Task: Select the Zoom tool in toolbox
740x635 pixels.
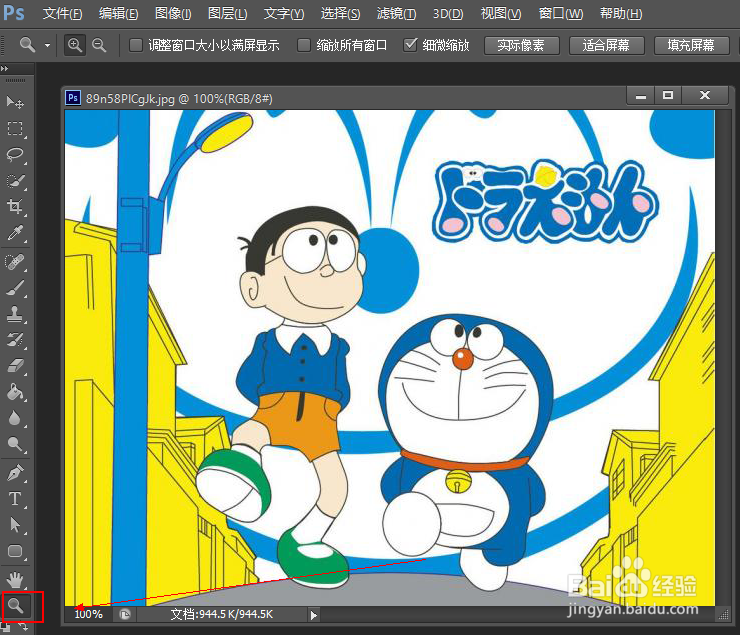Action: (x=16, y=605)
